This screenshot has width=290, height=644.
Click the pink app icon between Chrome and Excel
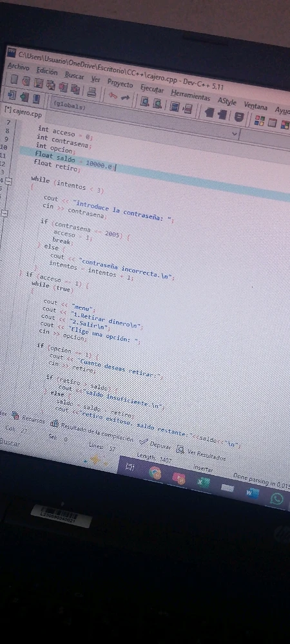[x=179, y=478]
